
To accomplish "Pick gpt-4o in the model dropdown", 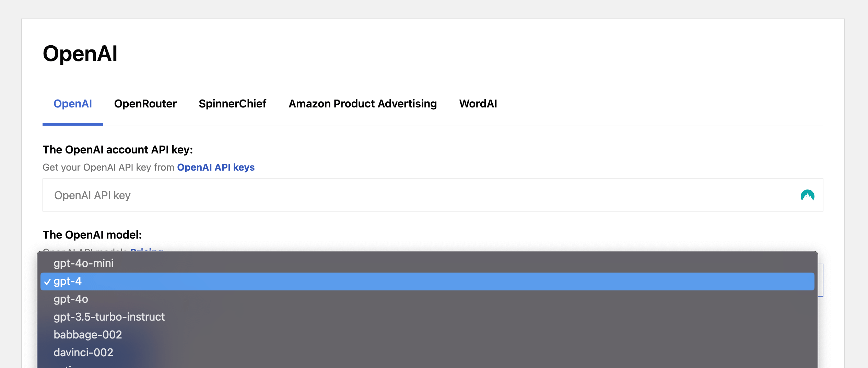I will coord(71,299).
